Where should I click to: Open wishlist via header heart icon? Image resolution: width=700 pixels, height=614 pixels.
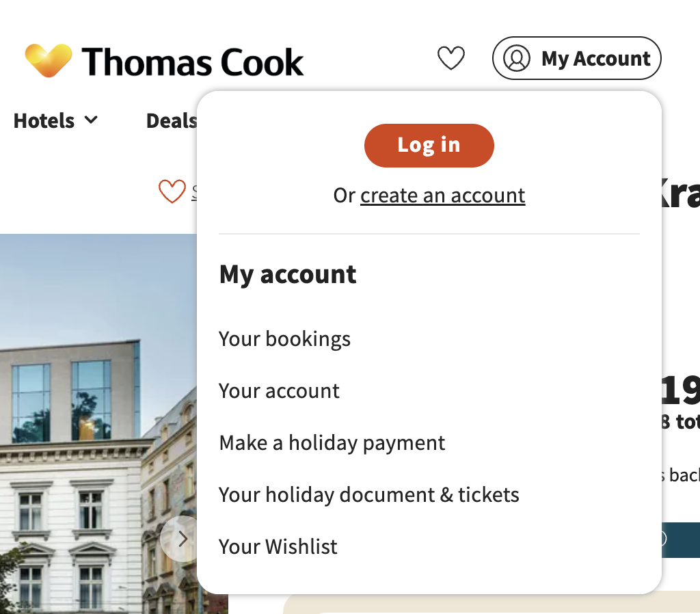[x=451, y=59]
